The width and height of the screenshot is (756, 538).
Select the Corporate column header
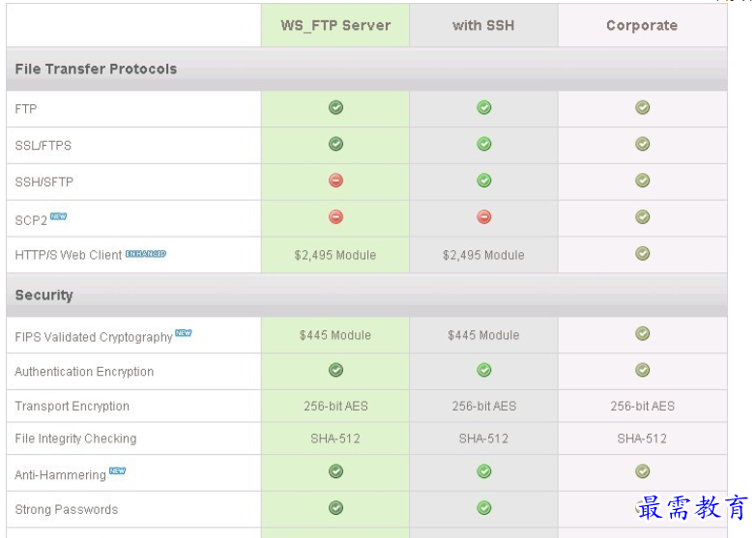(642, 25)
